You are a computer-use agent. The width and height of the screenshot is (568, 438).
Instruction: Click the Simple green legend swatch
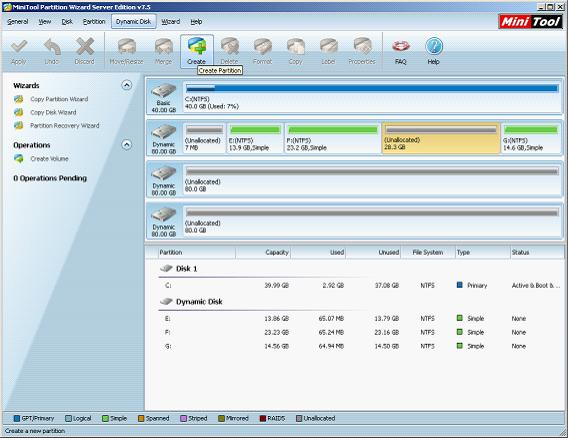coord(105,418)
